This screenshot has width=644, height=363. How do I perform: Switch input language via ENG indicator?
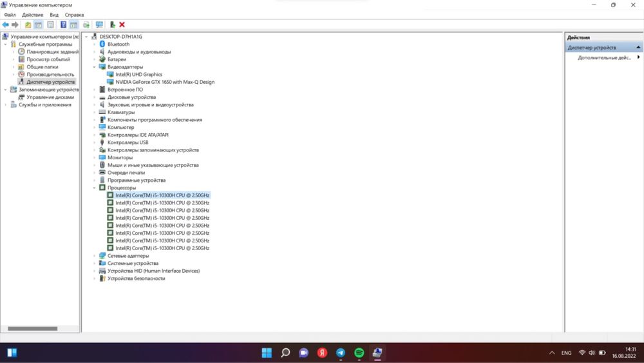click(x=566, y=353)
